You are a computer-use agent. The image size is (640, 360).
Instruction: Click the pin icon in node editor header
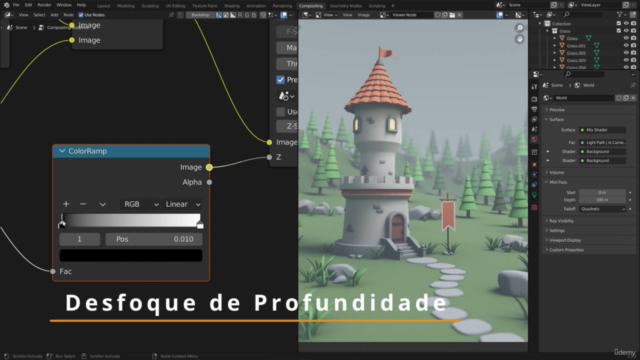tap(171, 15)
